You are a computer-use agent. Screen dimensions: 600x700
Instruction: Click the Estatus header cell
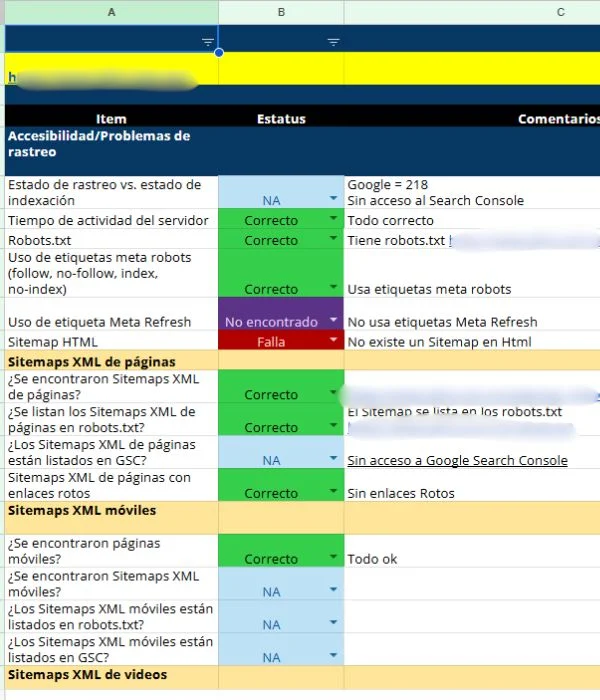(x=281, y=119)
